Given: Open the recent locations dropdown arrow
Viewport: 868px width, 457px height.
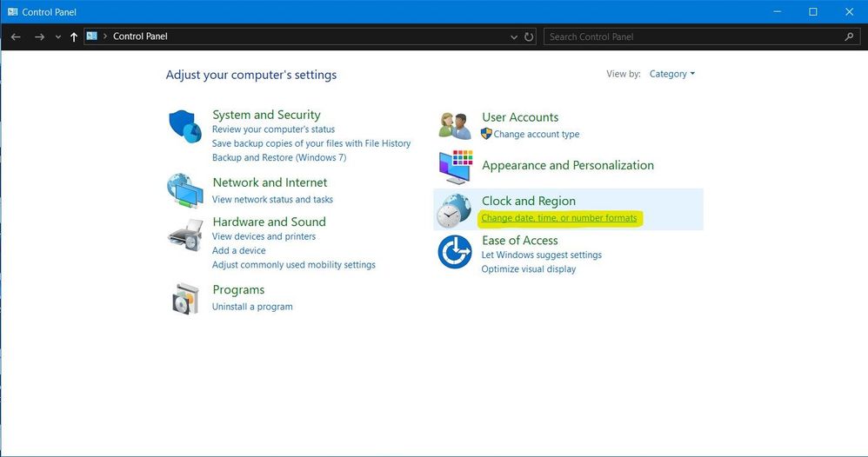Looking at the screenshot, I should pos(57,37).
